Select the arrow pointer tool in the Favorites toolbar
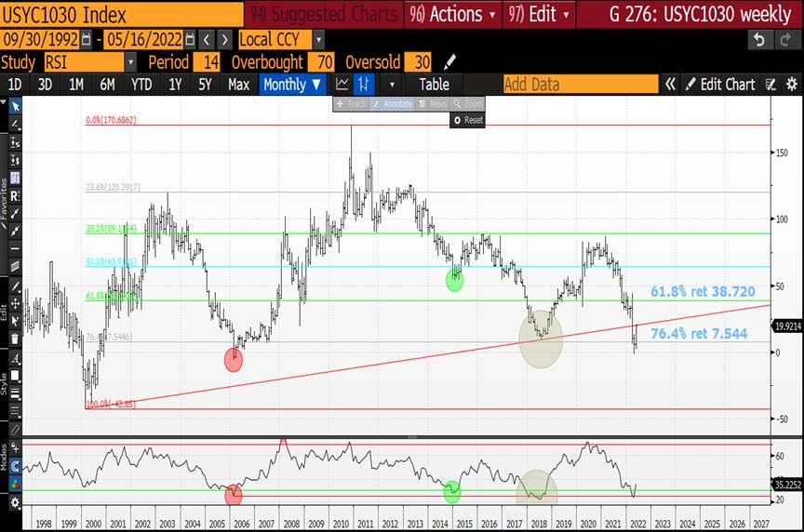The image size is (804, 532). pos(16,106)
